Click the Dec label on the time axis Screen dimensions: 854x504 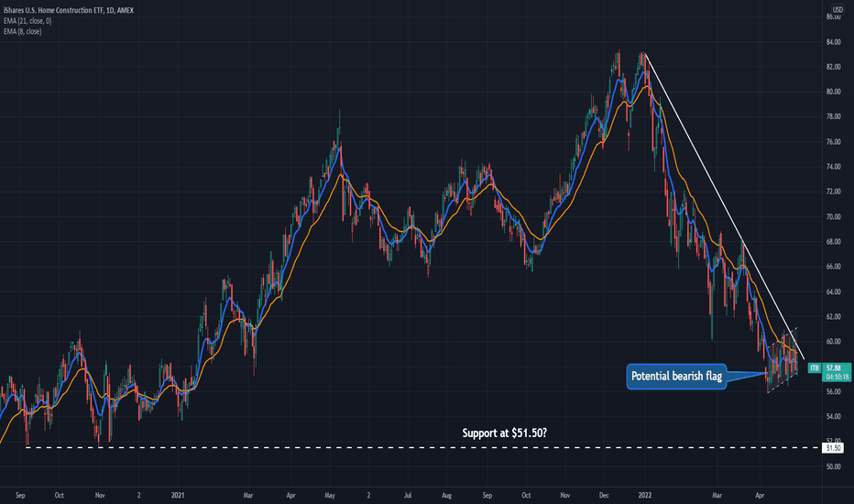pos(604,495)
